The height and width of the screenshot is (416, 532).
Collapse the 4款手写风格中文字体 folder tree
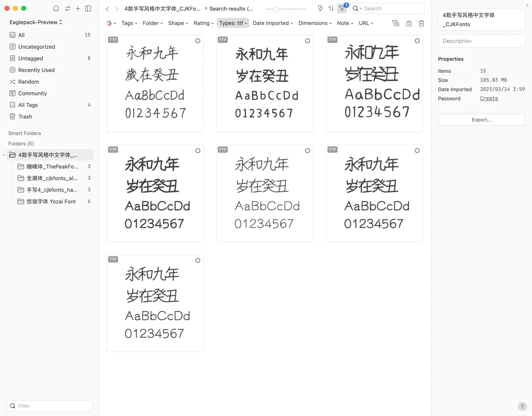4,155
